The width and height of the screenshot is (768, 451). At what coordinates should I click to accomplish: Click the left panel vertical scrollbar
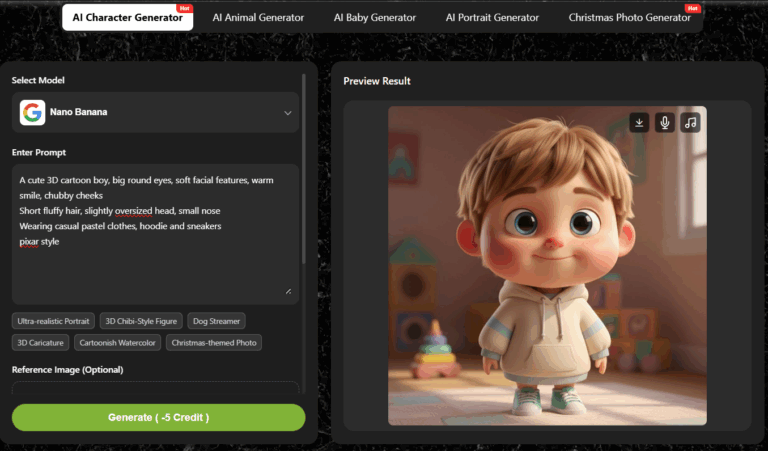click(304, 169)
